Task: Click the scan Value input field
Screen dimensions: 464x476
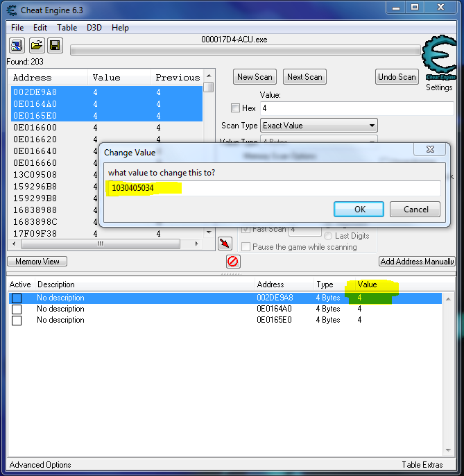Action: [357, 108]
